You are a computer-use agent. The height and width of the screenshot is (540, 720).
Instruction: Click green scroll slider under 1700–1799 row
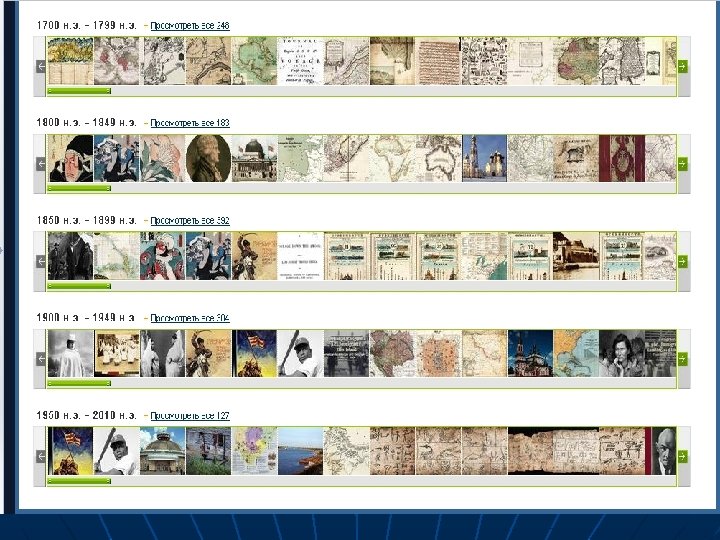pyautogui.click(x=79, y=91)
